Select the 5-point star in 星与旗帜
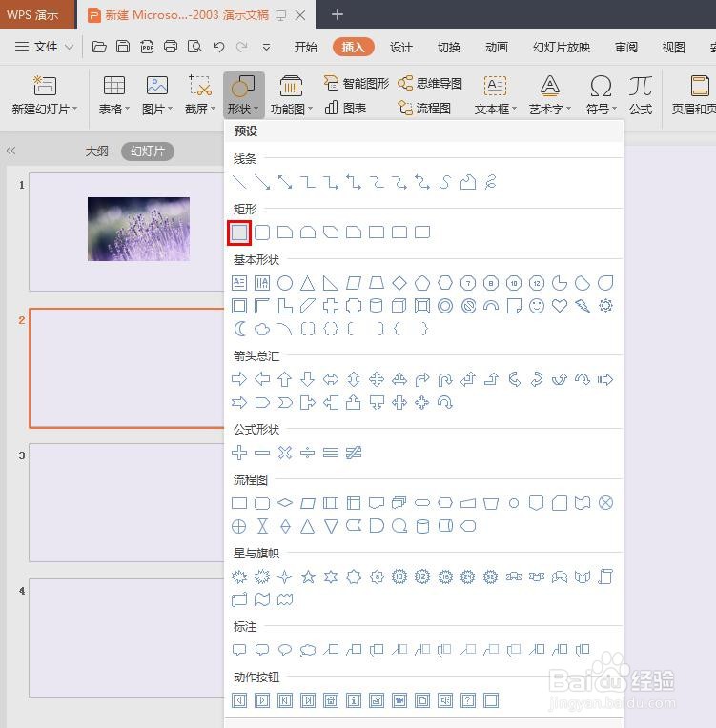 (308, 576)
